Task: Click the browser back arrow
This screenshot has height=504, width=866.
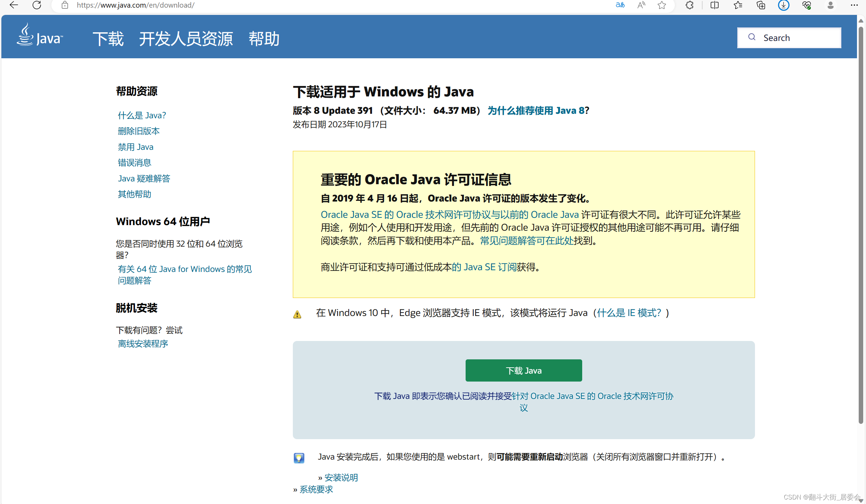Action: click(14, 5)
